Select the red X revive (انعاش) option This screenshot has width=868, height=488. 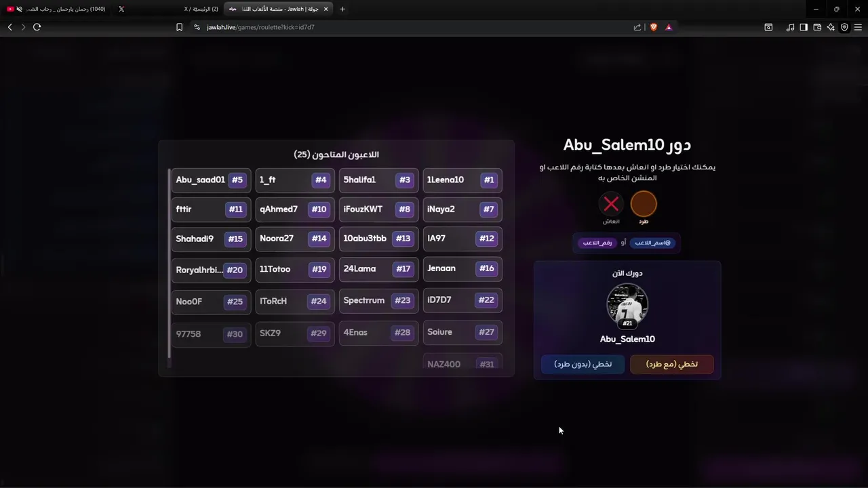[x=611, y=204]
